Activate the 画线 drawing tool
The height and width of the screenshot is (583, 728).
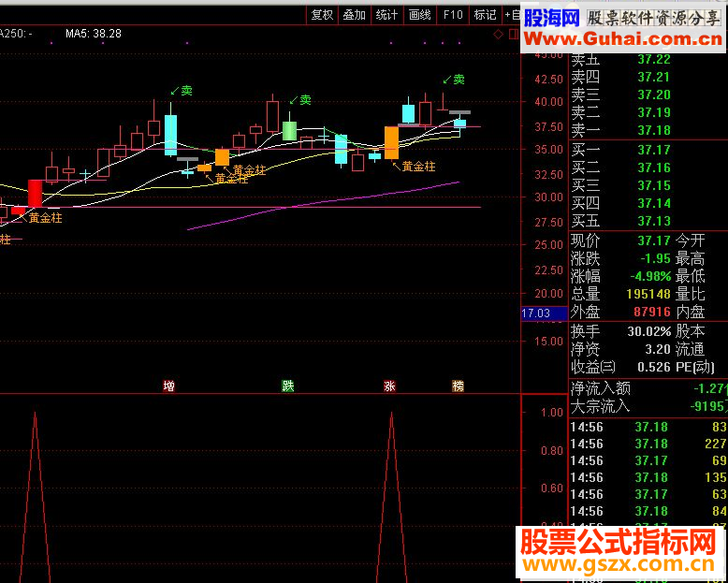pos(420,15)
